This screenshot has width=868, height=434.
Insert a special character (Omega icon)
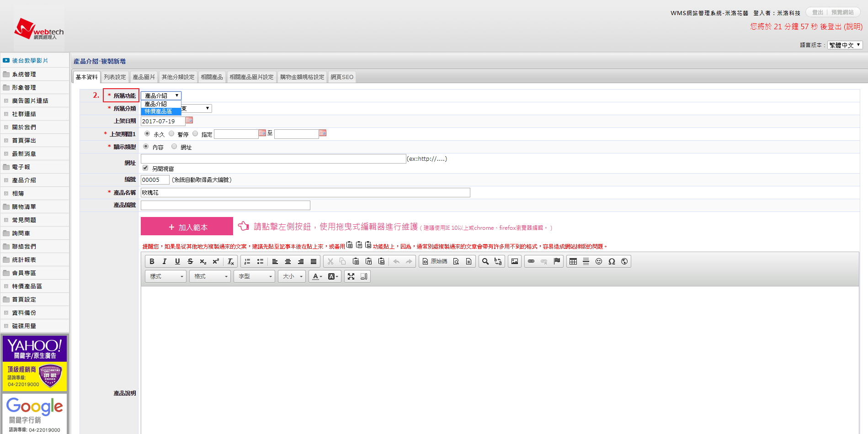pos(612,261)
